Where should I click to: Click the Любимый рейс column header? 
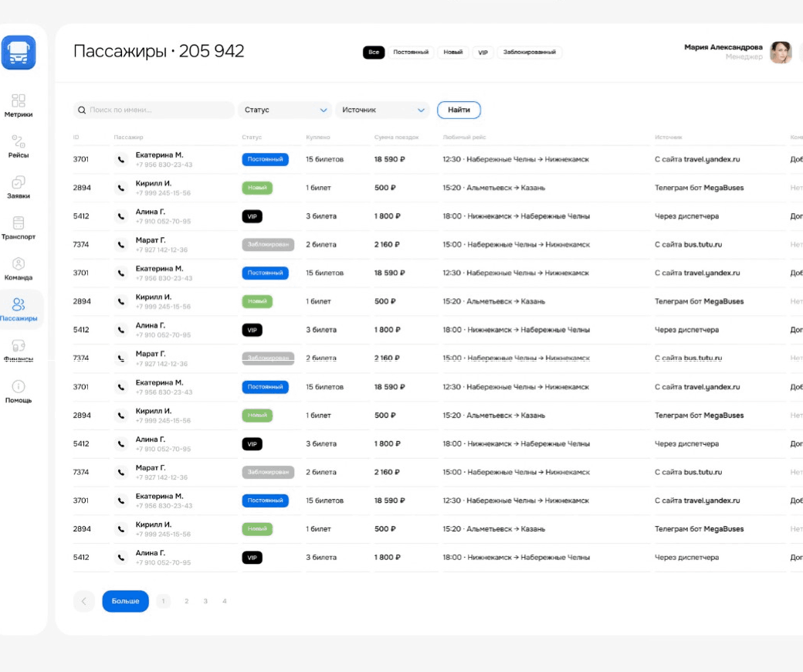click(x=465, y=137)
